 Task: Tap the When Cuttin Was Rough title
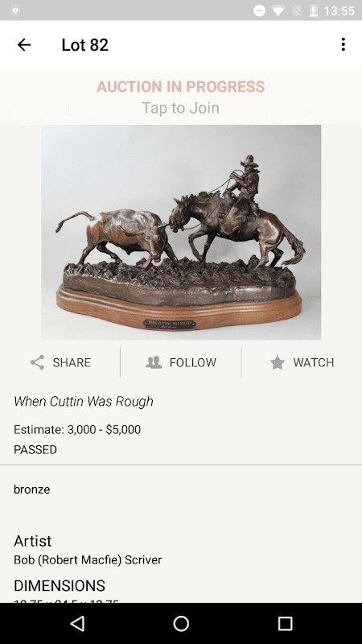click(84, 401)
